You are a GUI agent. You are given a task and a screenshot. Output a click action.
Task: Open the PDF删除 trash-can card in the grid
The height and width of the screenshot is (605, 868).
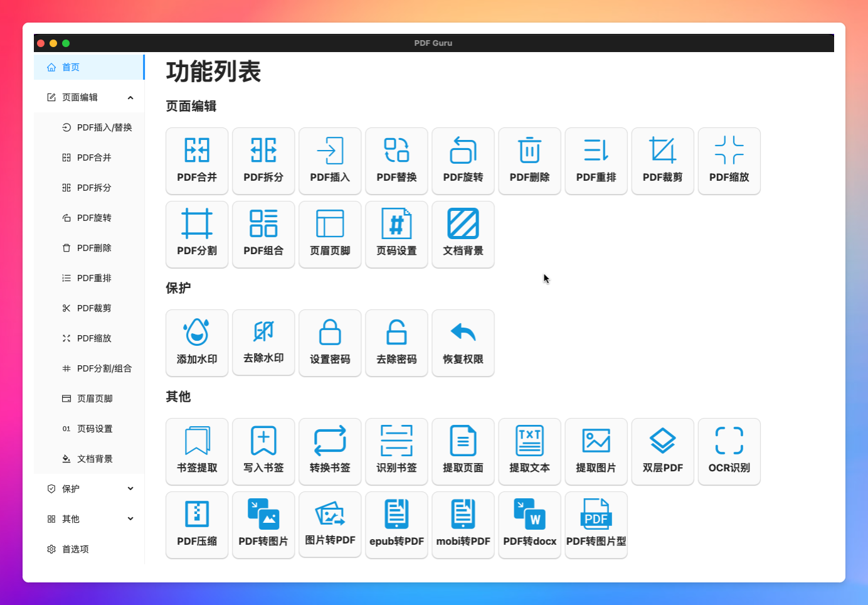529,161
